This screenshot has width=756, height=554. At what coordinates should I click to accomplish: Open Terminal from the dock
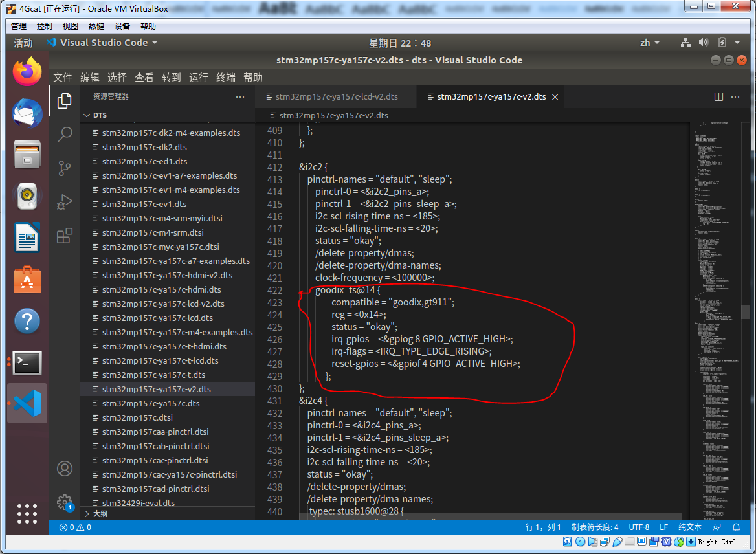coord(27,362)
